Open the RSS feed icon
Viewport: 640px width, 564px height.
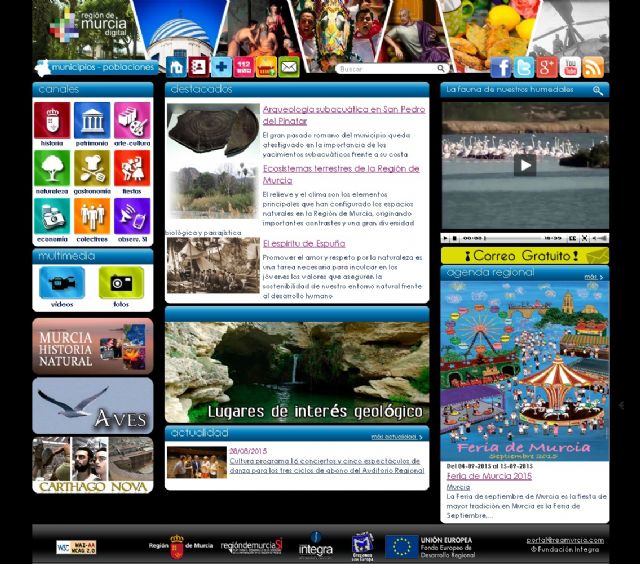(593, 68)
